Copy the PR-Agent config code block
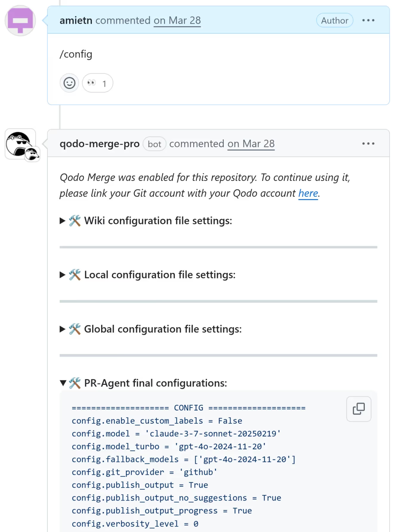Screen dimensions: 400x532 click(359, 409)
